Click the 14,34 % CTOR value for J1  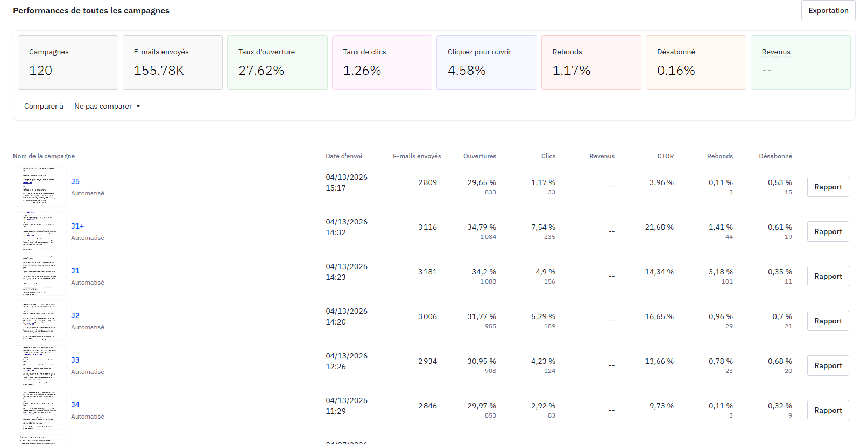point(659,272)
